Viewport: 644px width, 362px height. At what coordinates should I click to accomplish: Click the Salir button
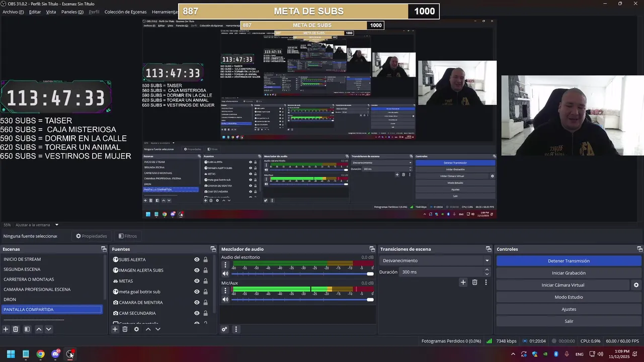point(569,321)
